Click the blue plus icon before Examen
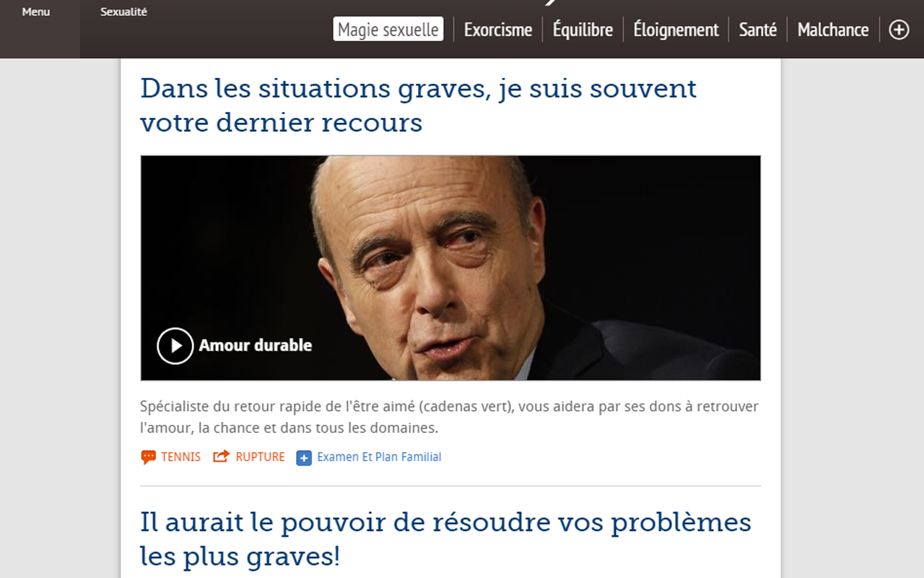Screen dimensions: 924x578 coord(304,457)
